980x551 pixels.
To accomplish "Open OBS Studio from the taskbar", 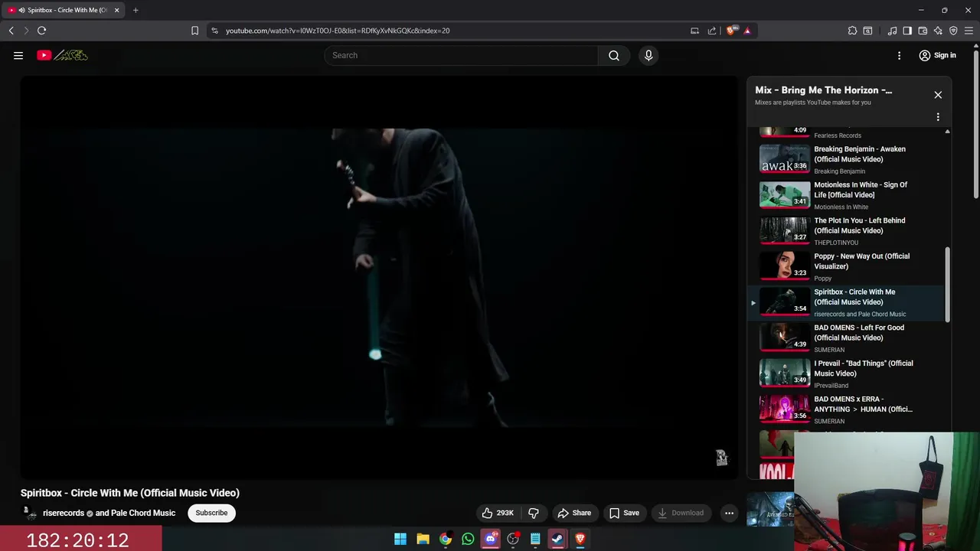I will (x=513, y=539).
